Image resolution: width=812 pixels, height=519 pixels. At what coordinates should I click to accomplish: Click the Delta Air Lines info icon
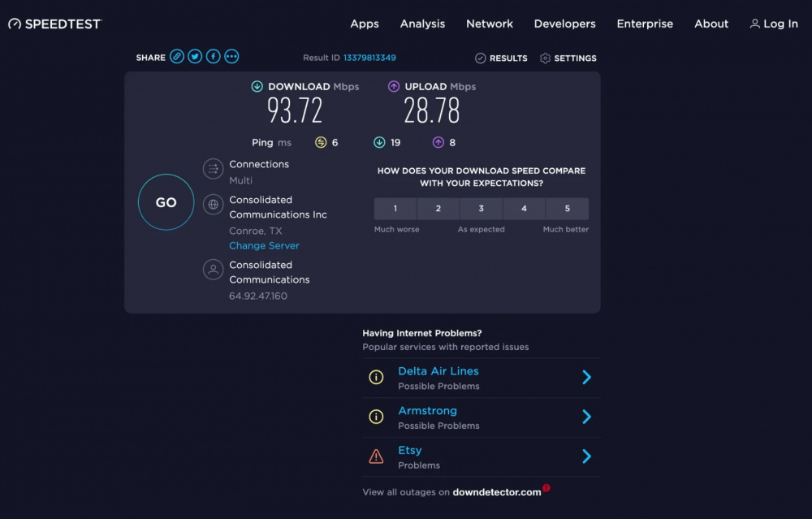[376, 377]
